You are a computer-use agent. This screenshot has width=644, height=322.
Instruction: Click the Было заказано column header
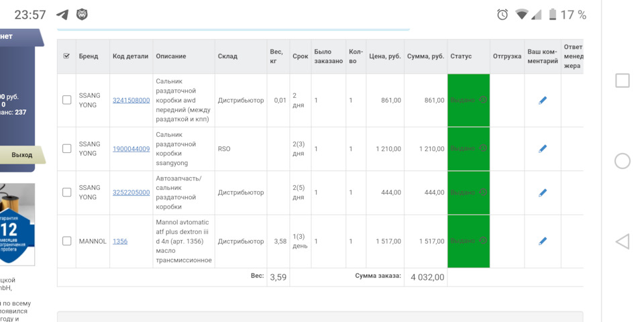pyautogui.click(x=329, y=56)
